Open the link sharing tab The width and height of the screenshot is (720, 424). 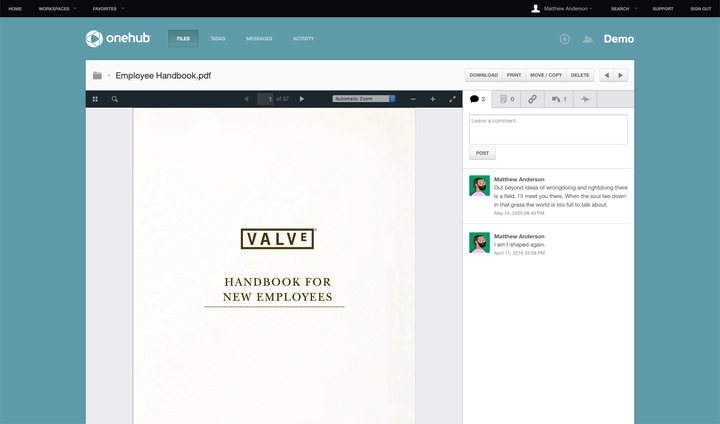(532, 99)
